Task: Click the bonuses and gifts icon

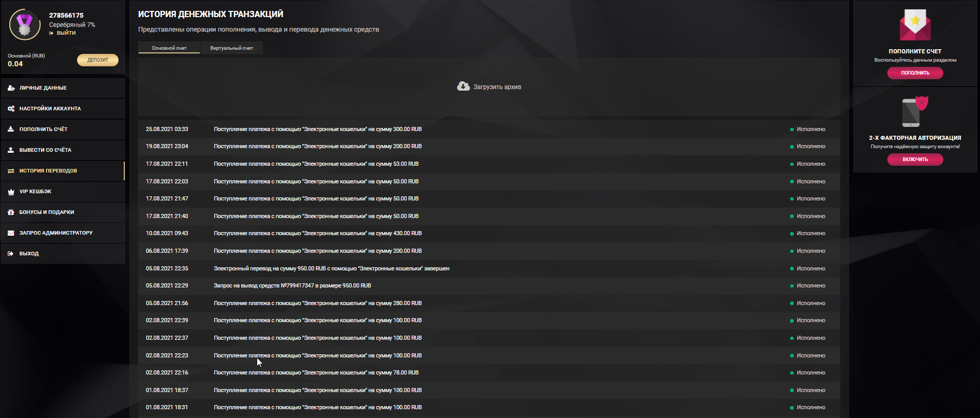Action: (x=11, y=212)
